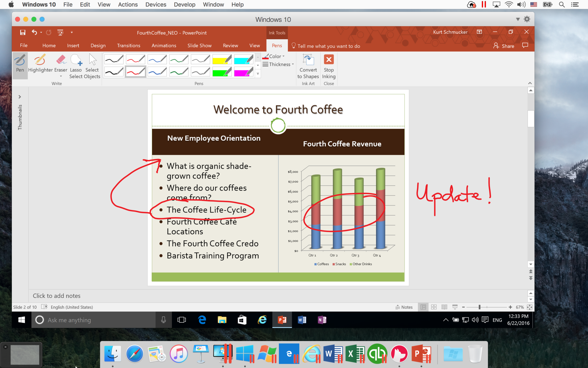Open the comments pane icon
This screenshot has width=588, height=368.
tap(525, 46)
